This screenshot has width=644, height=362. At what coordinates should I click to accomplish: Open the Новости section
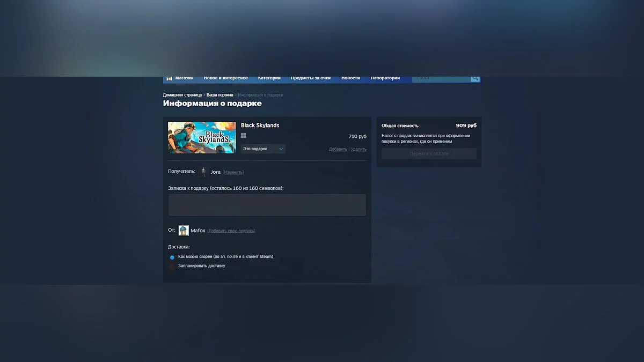pyautogui.click(x=350, y=78)
